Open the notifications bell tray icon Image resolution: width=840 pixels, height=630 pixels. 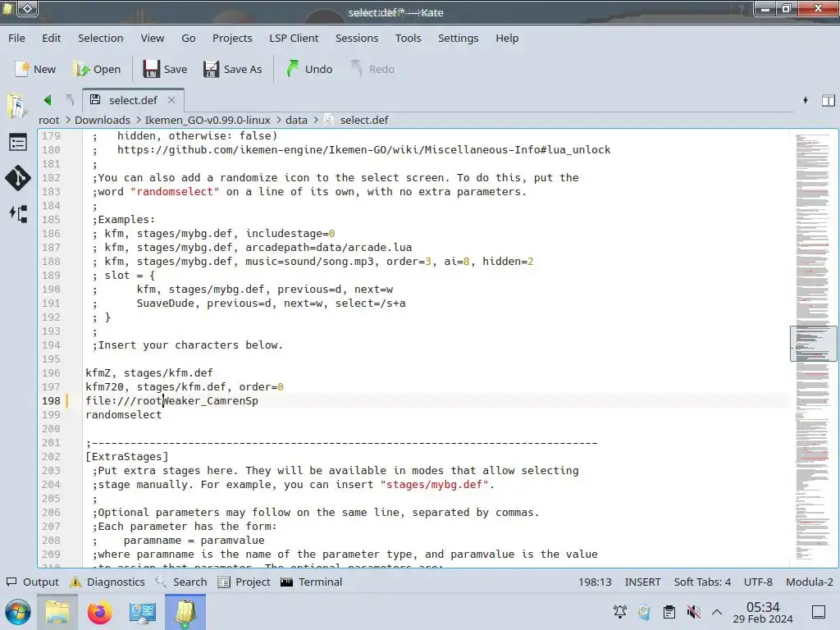click(x=620, y=612)
